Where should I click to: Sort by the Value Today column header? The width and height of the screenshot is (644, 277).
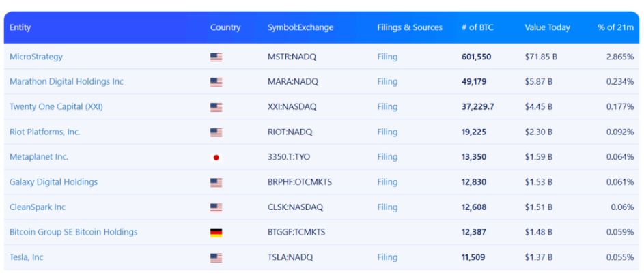(547, 27)
